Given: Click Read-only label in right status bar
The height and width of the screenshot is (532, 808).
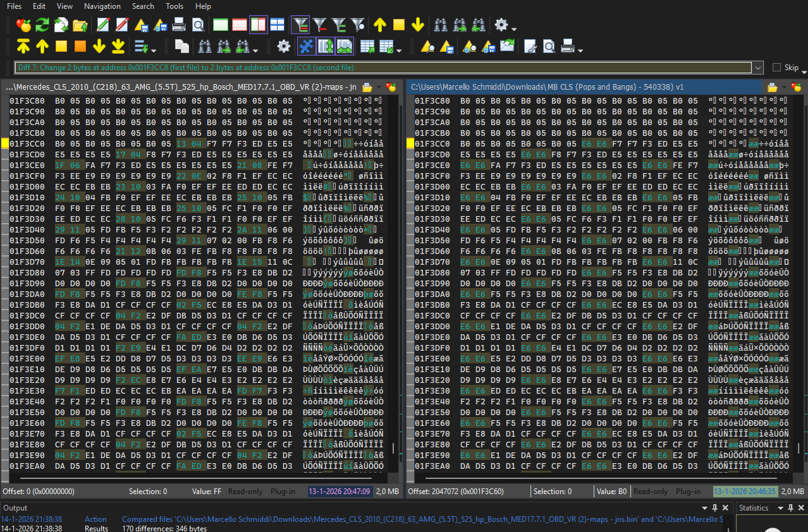Looking at the screenshot, I should [651, 492].
